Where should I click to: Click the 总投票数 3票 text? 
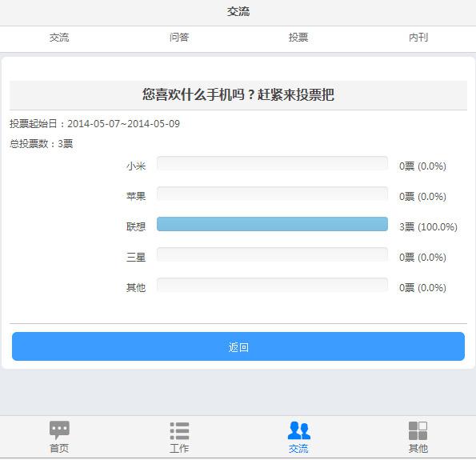[x=42, y=144]
